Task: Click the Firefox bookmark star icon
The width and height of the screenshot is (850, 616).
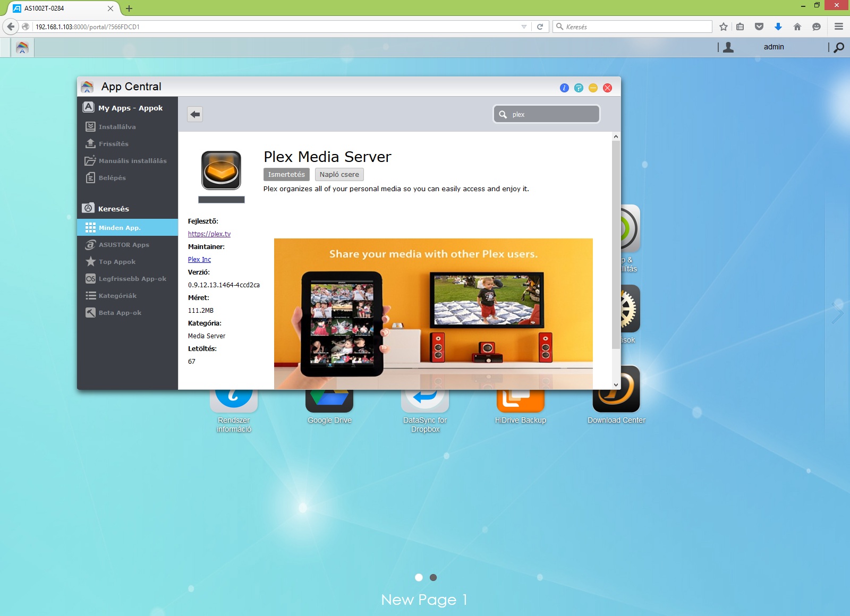Action: (x=723, y=27)
